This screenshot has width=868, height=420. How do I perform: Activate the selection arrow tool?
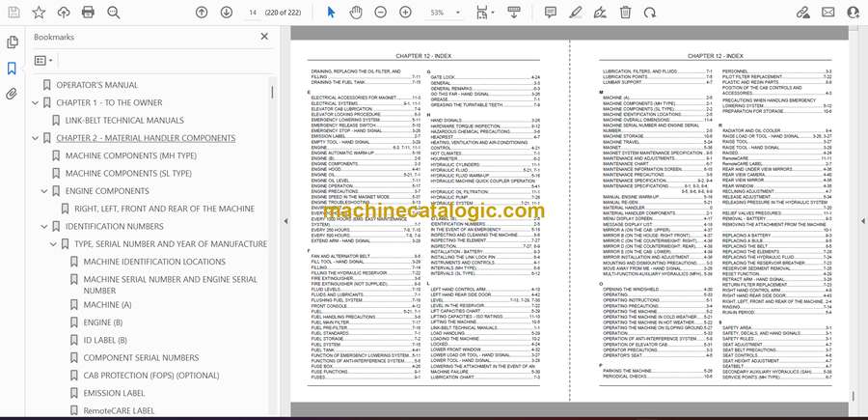coord(331,13)
